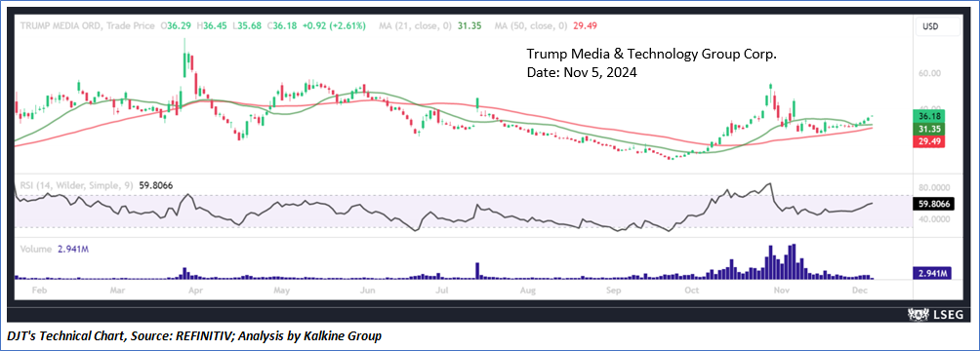
Task: Click the May label on time axis
Action: click(x=282, y=292)
